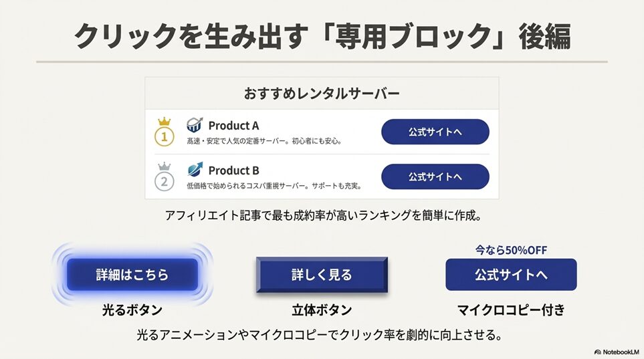Select the Product A name text

(x=233, y=126)
